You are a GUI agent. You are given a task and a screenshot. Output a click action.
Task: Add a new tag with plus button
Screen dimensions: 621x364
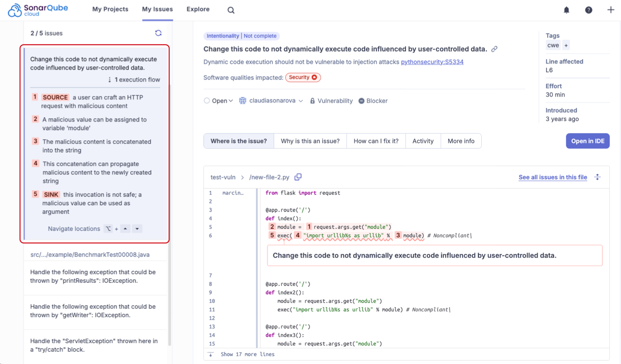566,45
